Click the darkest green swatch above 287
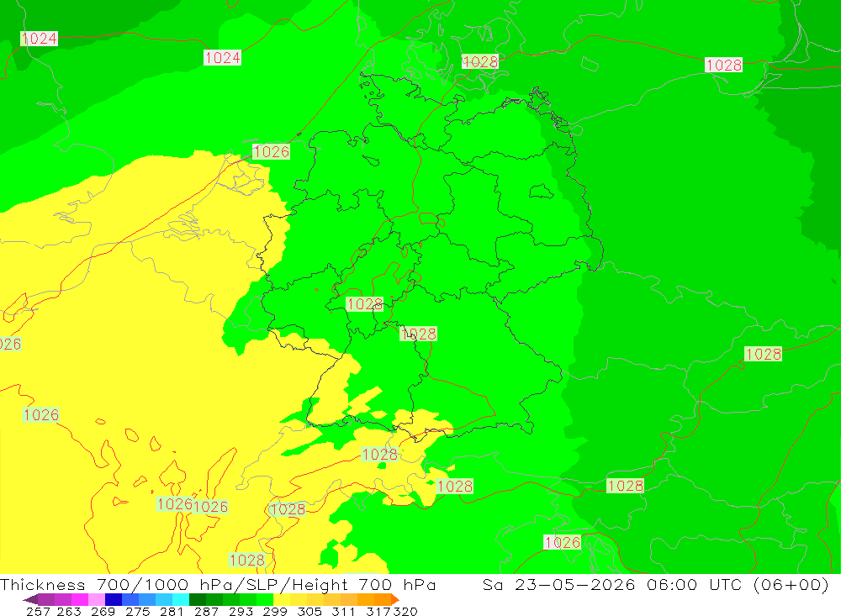The height and width of the screenshot is (616, 841). [x=198, y=599]
